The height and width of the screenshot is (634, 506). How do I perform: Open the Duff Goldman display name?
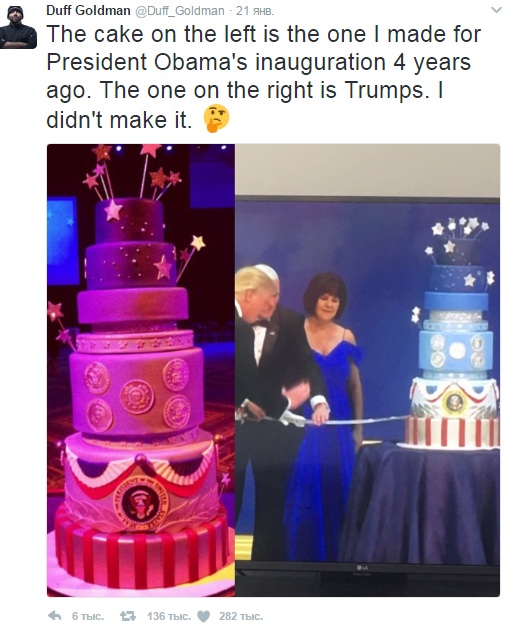coord(88,11)
